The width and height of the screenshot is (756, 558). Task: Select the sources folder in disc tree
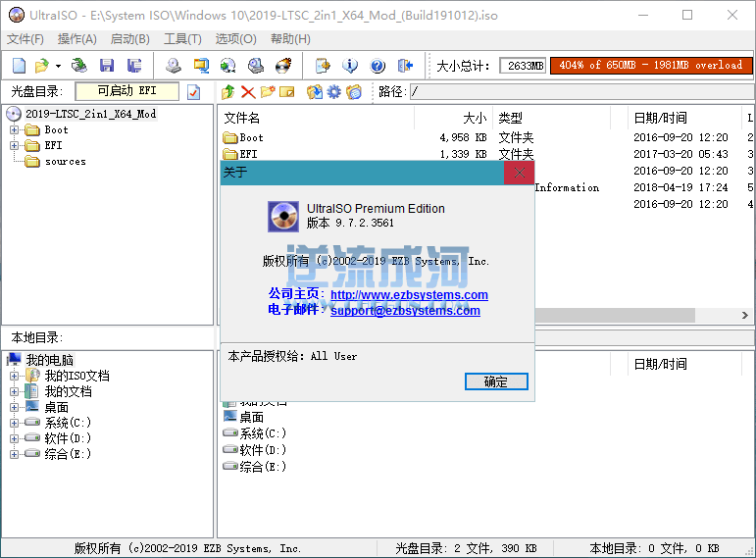[65, 162]
